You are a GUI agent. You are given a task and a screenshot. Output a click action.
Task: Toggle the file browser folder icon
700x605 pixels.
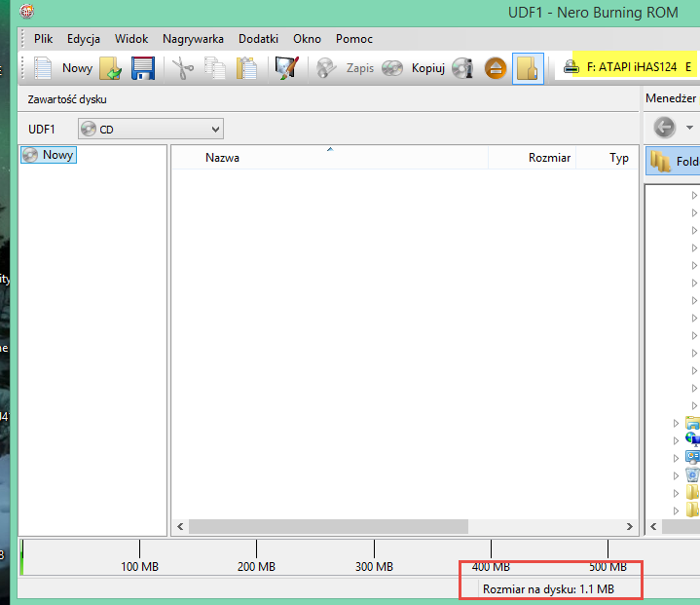[528, 68]
